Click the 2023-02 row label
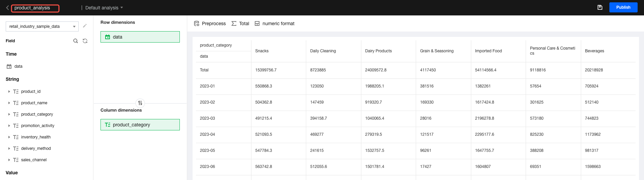Image resolution: width=644 pixels, height=180 pixels. pyautogui.click(x=207, y=102)
